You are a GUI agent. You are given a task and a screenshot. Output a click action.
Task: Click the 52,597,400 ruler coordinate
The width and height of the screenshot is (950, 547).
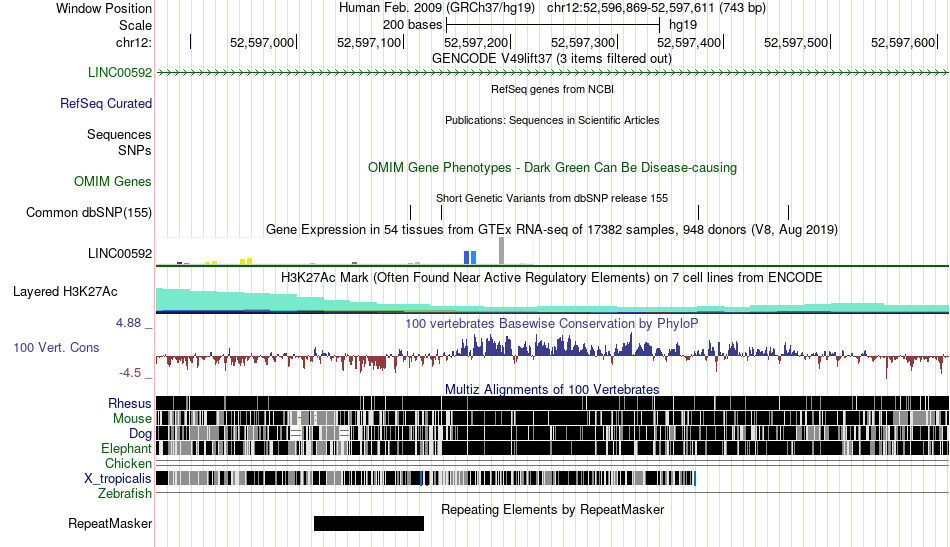coord(689,42)
